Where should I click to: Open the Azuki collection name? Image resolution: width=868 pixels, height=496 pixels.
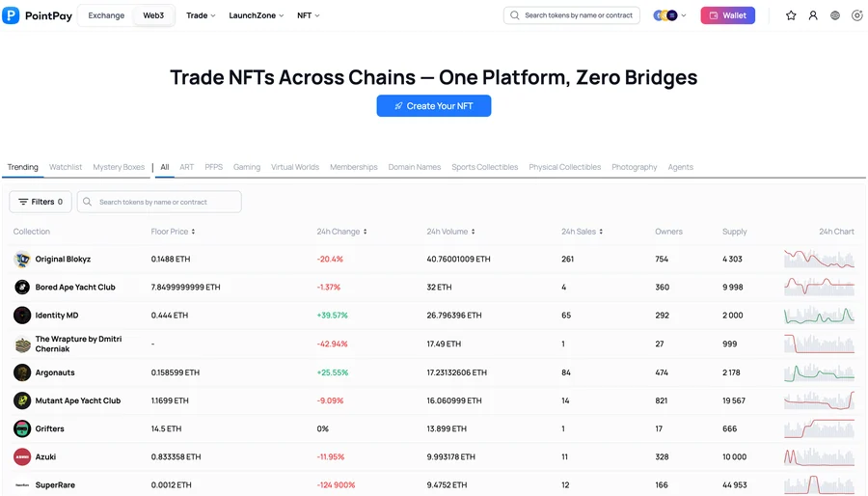click(45, 456)
